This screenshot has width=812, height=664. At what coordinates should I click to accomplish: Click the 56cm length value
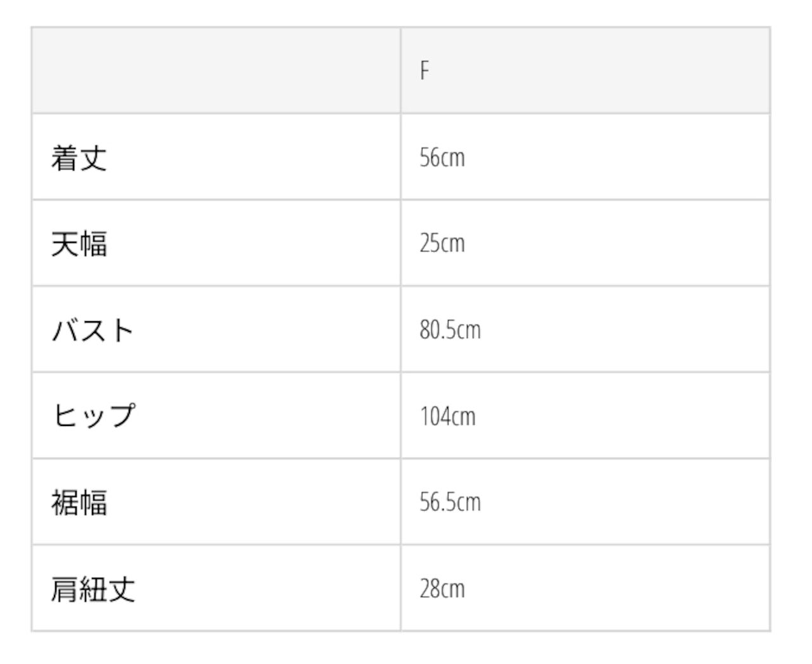(442, 157)
